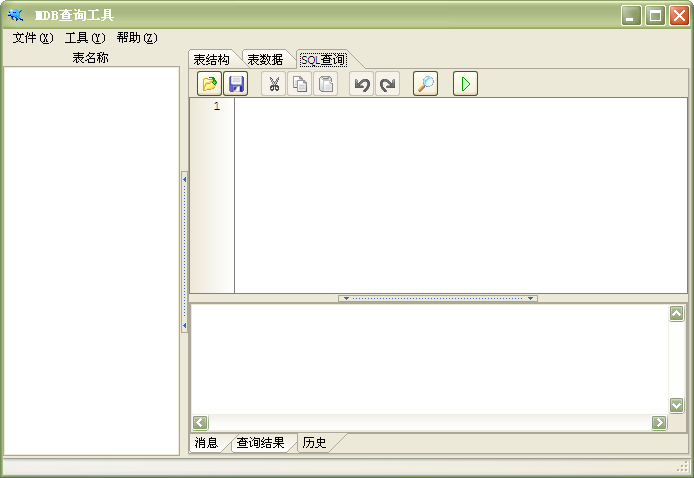Click the cut scissors icon
The height and width of the screenshot is (478, 694).
point(273,84)
